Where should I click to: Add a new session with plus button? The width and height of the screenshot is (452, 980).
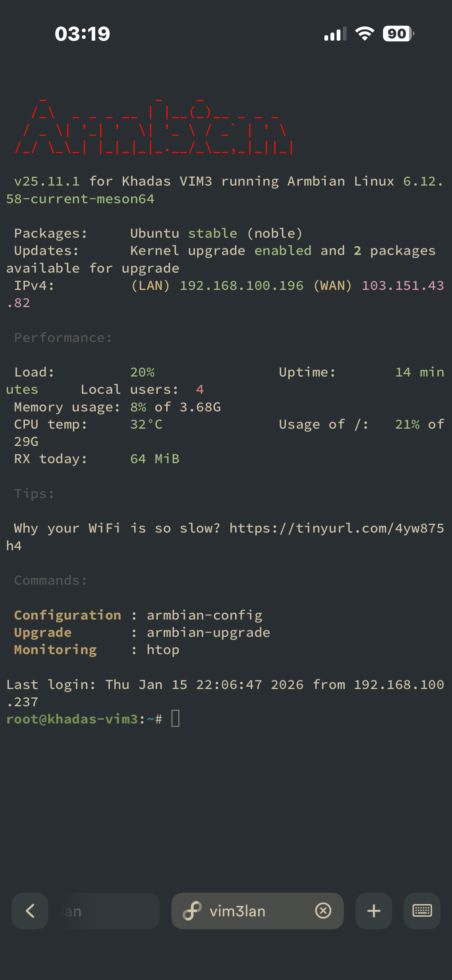(374, 911)
